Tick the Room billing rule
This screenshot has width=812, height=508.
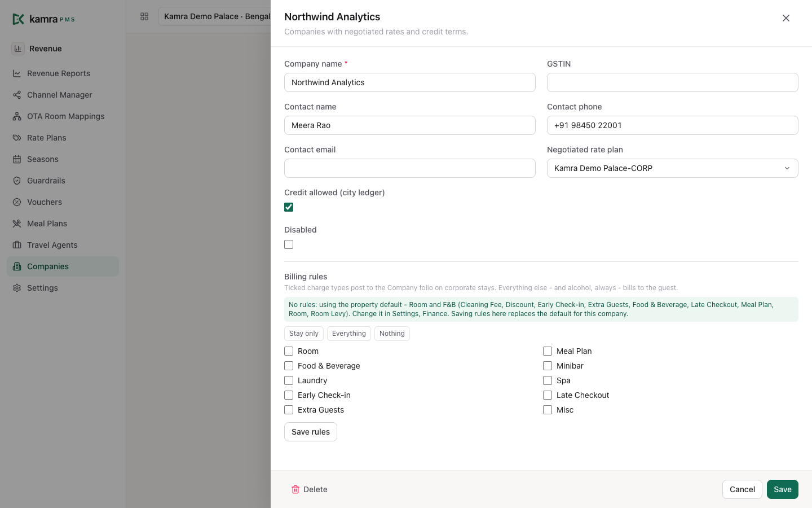(289, 351)
